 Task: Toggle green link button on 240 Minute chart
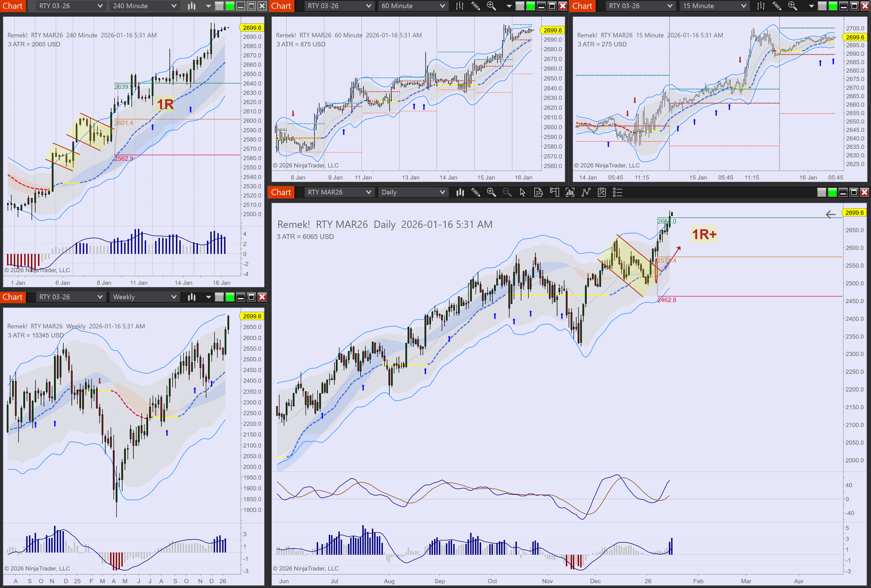coord(230,6)
